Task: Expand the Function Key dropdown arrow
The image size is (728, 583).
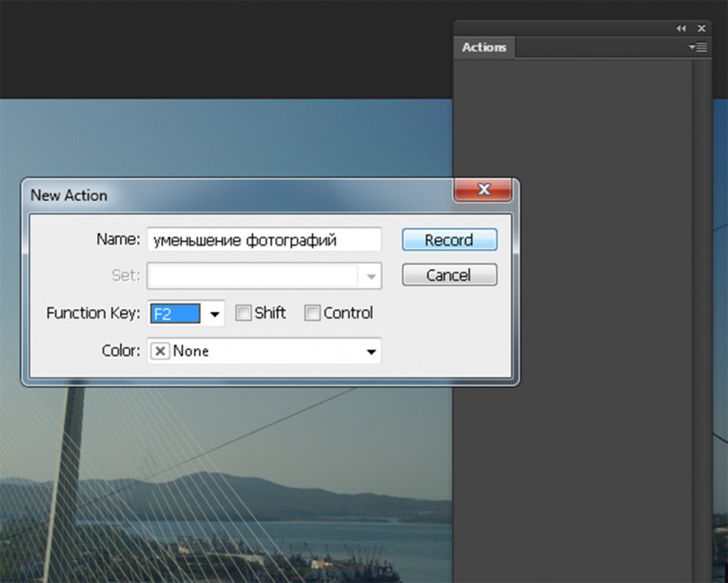Action: (x=215, y=315)
